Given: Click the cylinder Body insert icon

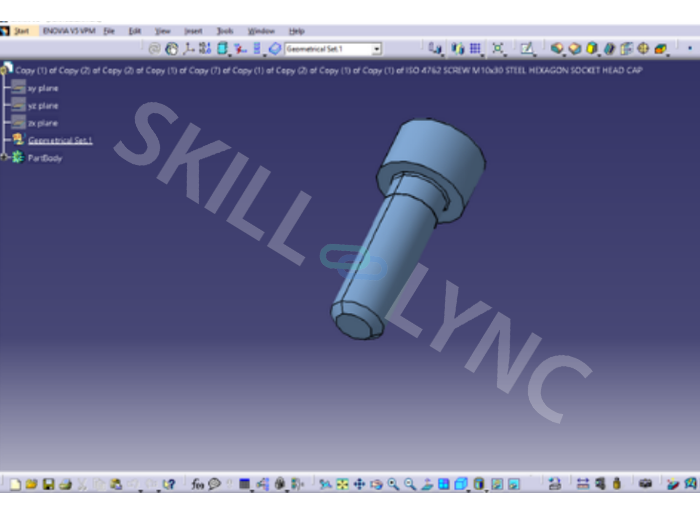Looking at the screenshot, I should click(222, 48).
